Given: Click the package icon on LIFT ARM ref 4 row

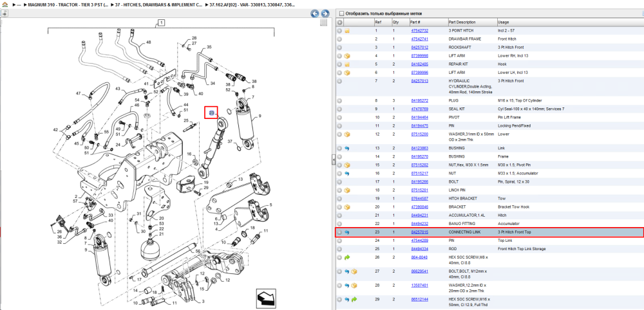Looking at the screenshot, I should pos(347,56).
